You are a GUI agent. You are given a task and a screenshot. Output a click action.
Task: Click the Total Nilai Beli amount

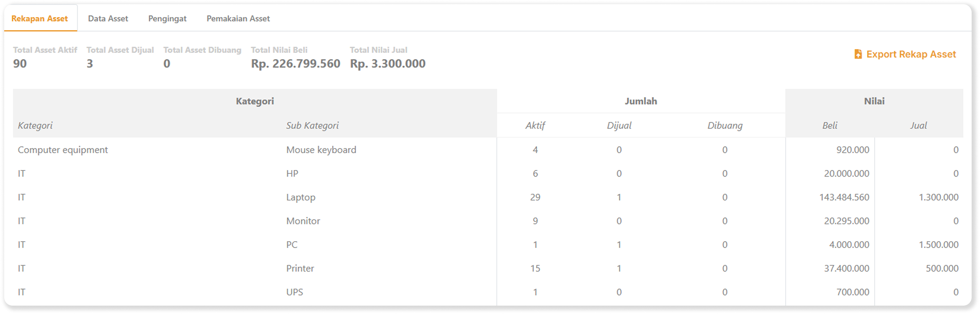[296, 64]
